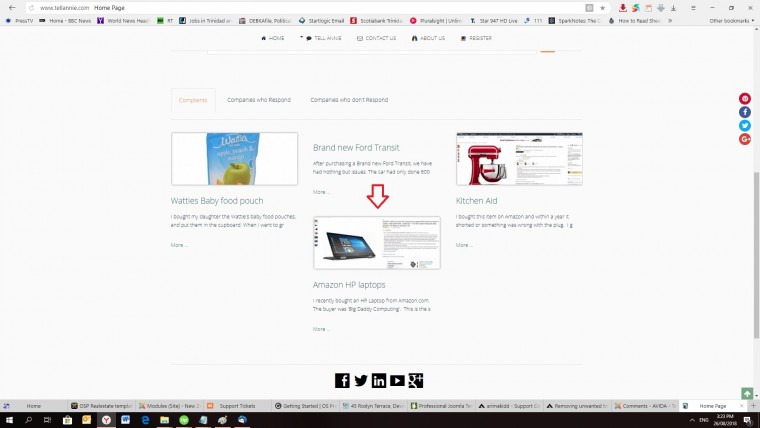This screenshot has height=428, width=760.
Task: Open the Kitchen Aid complaint title
Action: pyautogui.click(x=476, y=201)
